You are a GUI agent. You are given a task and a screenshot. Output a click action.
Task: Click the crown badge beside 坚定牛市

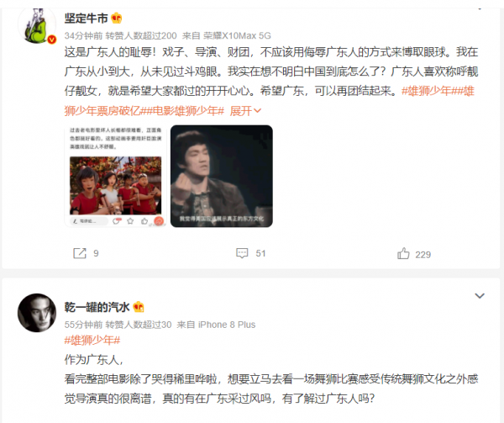(x=117, y=18)
